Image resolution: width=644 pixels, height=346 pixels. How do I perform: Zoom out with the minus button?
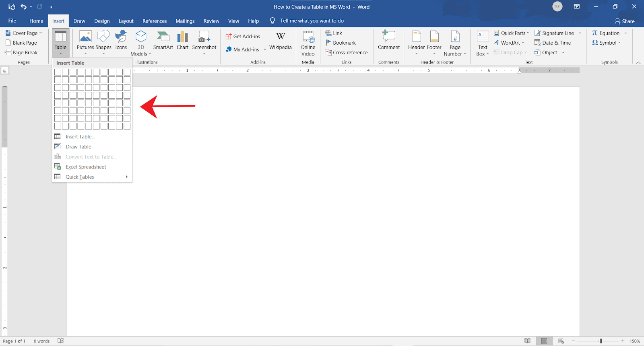point(574,341)
